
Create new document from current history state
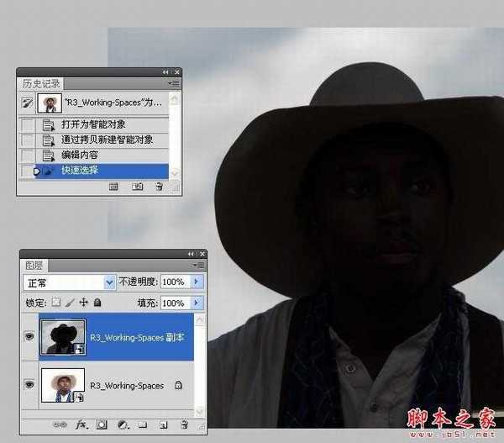pyautogui.click(x=113, y=187)
